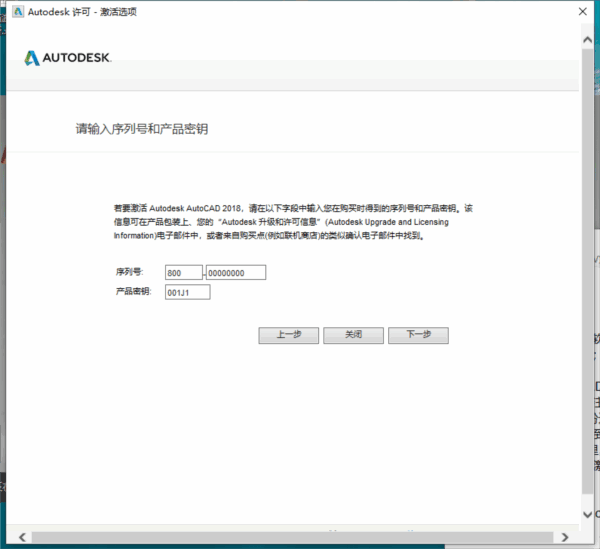Focus the product key field containing 001J1
Viewport: 600px width, 549px height.
188,292
